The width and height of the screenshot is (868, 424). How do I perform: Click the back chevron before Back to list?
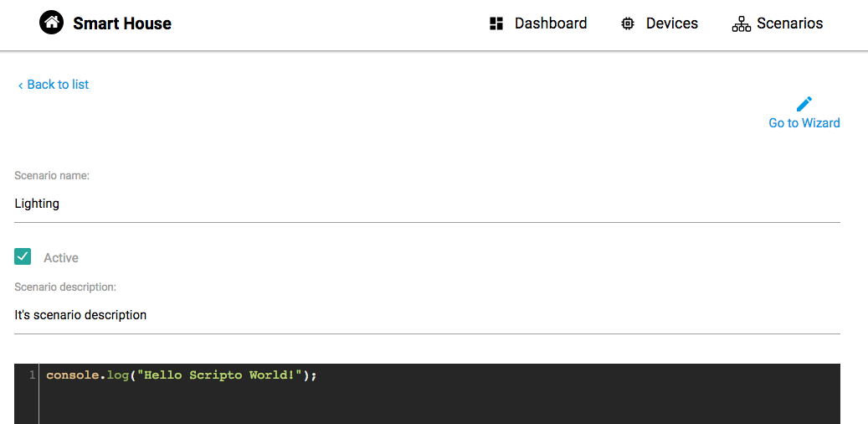[20, 85]
